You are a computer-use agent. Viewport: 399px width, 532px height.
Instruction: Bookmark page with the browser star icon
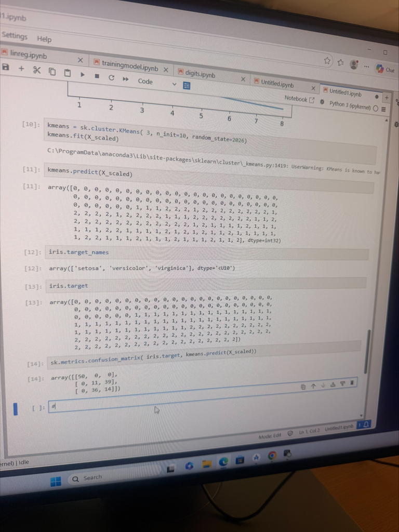click(327, 60)
